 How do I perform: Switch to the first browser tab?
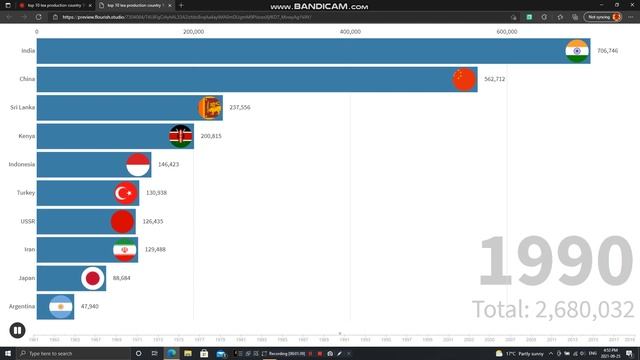click(55, 5)
